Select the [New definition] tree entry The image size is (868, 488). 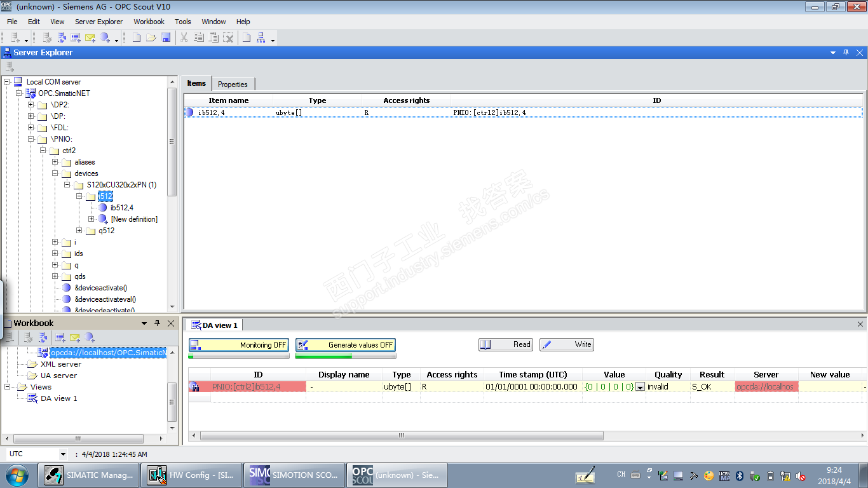[134, 219]
